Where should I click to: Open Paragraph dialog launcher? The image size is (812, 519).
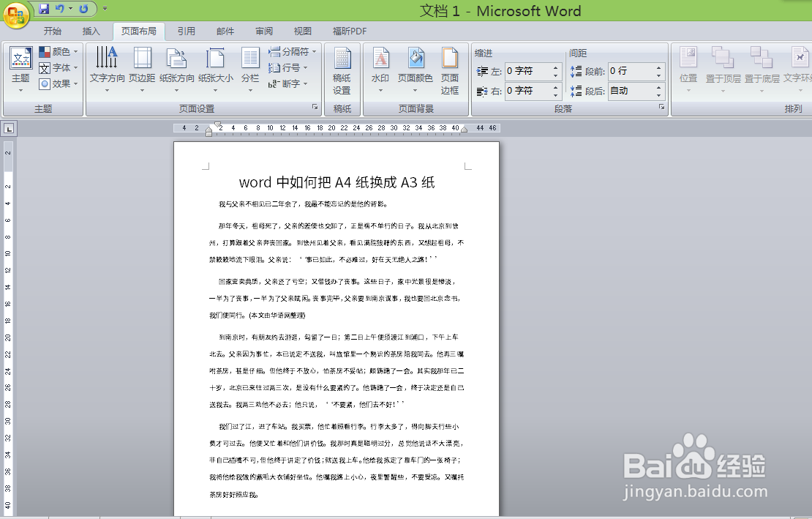tap(661, 107)
